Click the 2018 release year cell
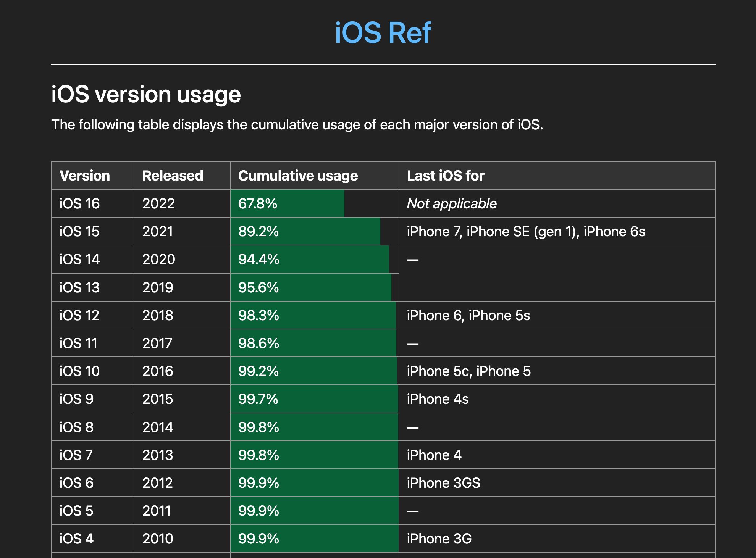 [182, 315]
